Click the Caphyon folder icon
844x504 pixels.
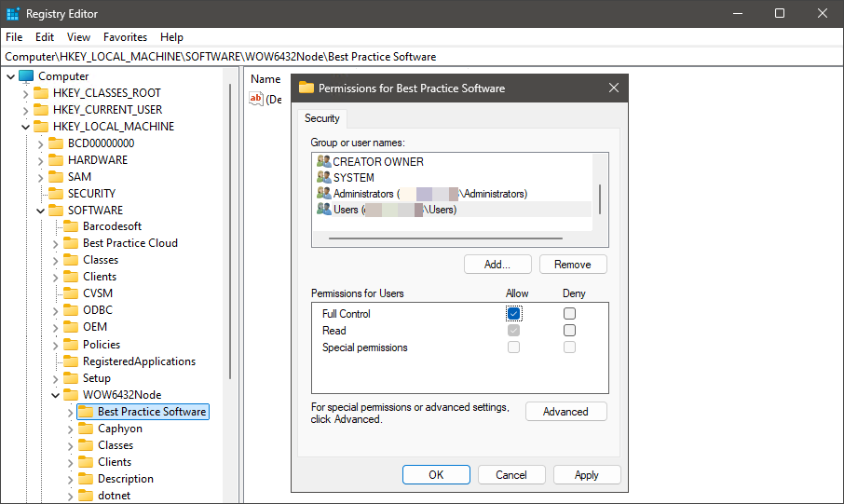click(x=86, y=429)
